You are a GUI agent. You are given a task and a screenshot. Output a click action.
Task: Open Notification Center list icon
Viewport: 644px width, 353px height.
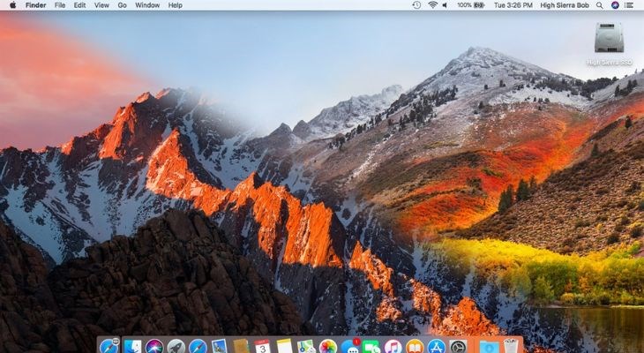coord(629,5)
